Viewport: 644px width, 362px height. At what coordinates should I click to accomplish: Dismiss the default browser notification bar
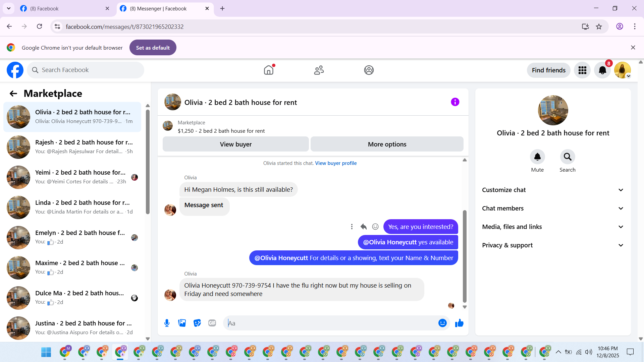[x=633, y=48]
